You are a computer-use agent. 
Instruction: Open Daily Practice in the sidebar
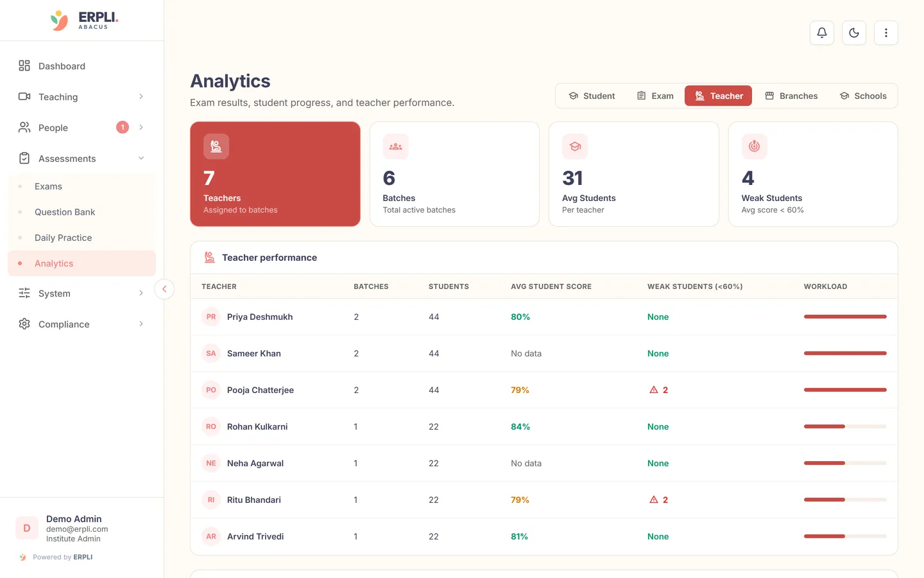point(81,238)
